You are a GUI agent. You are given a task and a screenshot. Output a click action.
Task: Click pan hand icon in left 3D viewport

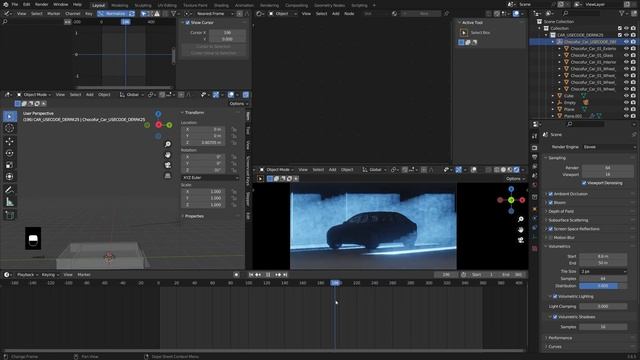[x=168, y=155]
